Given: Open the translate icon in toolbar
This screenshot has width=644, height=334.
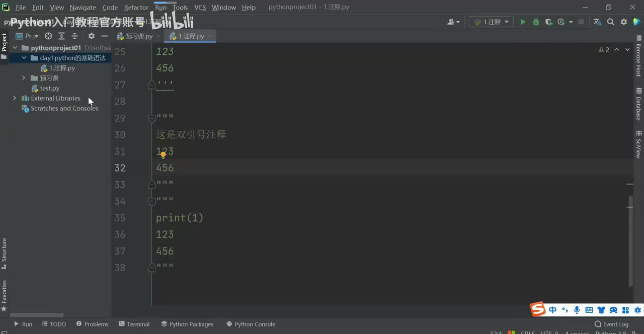Looking at the screenshot, I should (x=597, y=22).
